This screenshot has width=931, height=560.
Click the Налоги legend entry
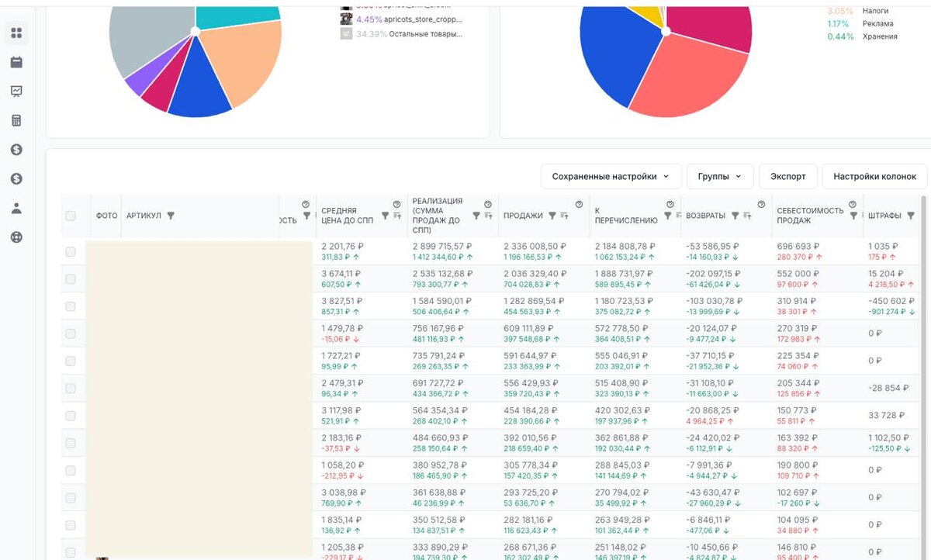(858, 11)
